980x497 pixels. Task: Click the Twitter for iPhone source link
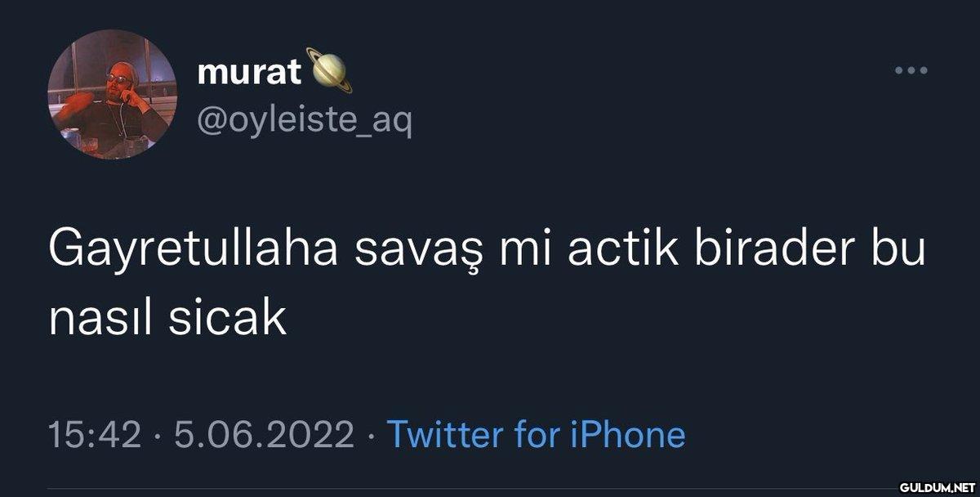[535, 434]
